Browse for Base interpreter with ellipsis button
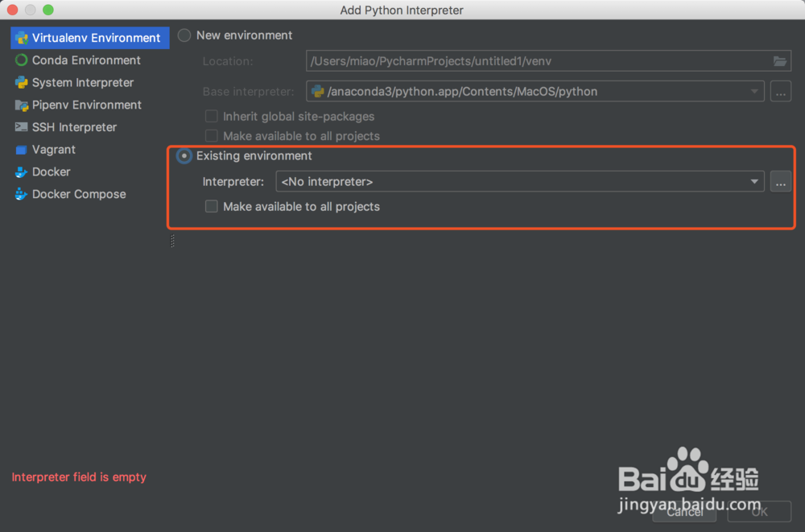Viewport: 805px width, 532px height. (780, 92)
